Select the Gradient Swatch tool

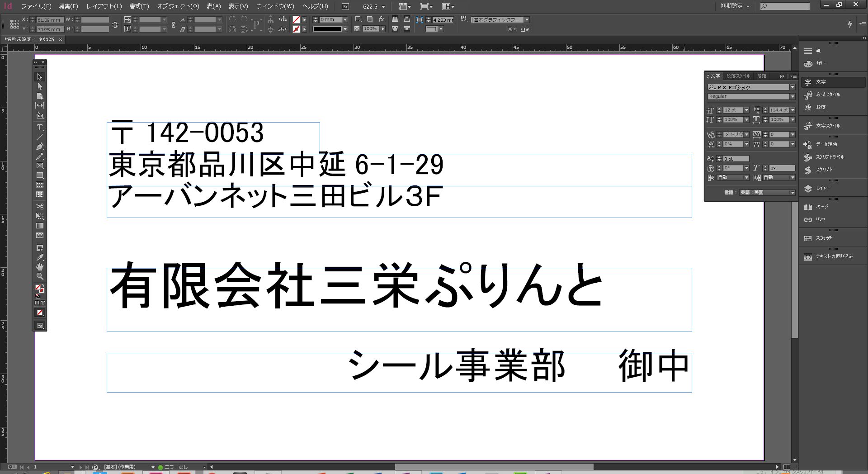[x=40, y=226]
